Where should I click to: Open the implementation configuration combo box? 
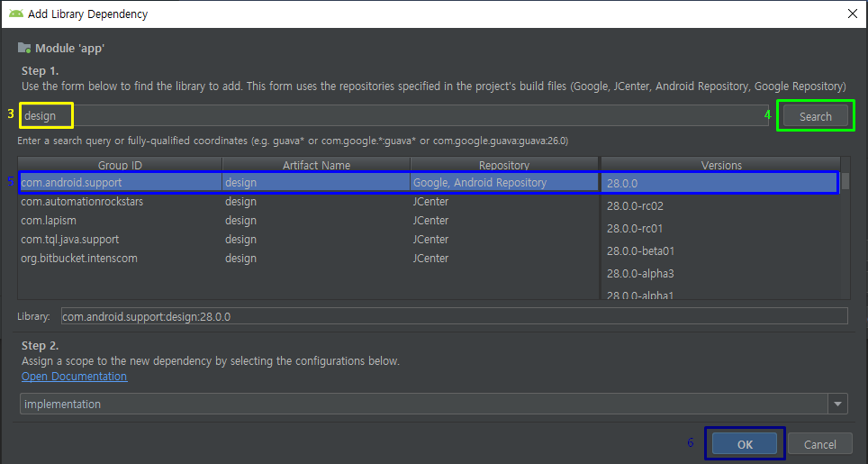coord(433,404)
